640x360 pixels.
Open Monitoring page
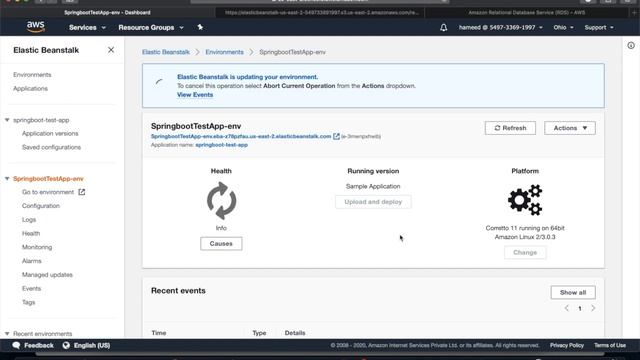pos(37,247)
